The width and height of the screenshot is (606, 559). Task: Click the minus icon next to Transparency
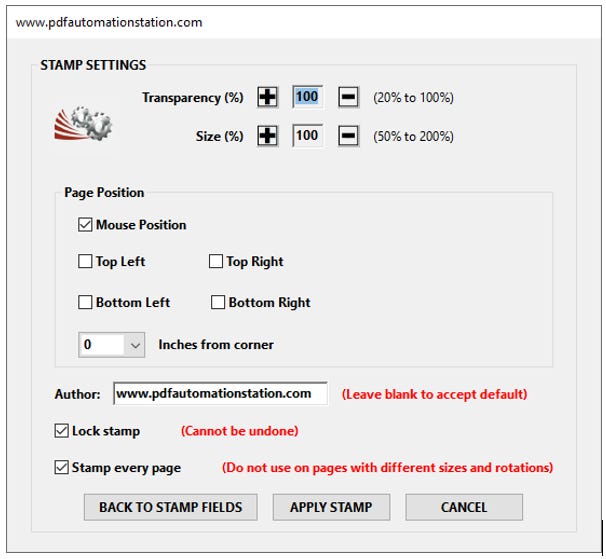pos(348,97)
